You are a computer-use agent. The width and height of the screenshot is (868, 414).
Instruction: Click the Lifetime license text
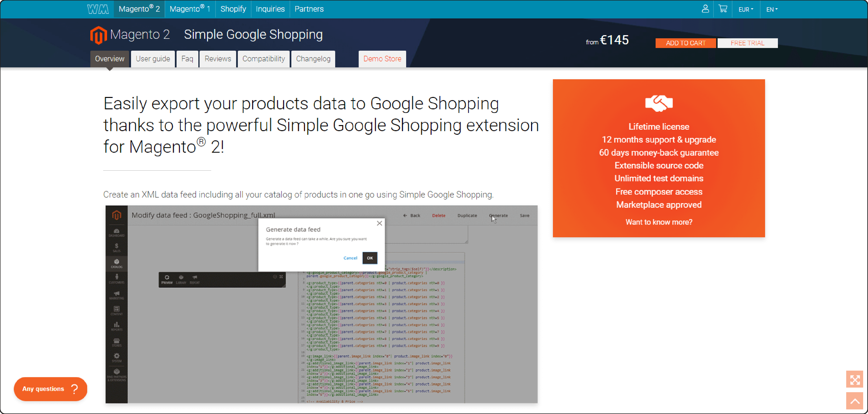[x=659, y=127]
